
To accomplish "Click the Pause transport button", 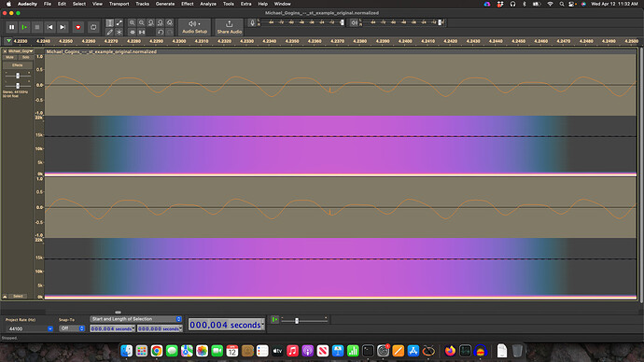I will click(x=11, y=27).
